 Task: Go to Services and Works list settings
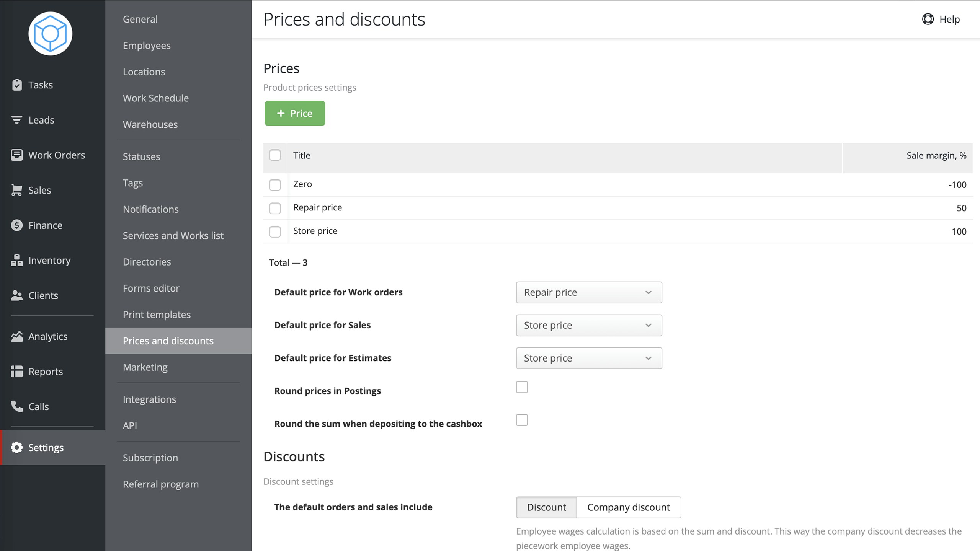(x=173, y=236)
